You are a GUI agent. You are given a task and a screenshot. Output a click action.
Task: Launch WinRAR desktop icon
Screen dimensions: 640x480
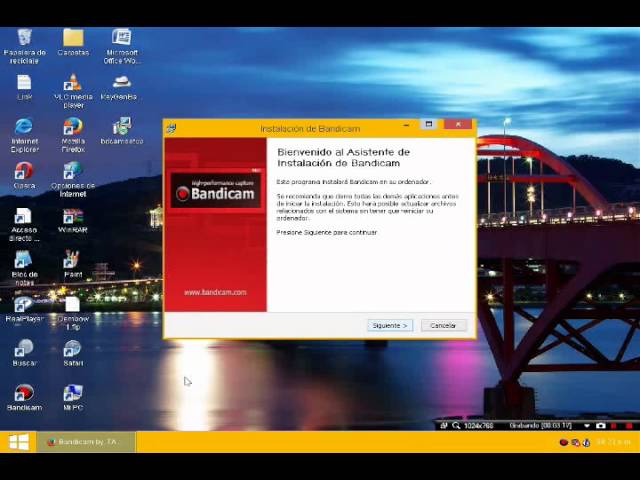coord(73,220)
